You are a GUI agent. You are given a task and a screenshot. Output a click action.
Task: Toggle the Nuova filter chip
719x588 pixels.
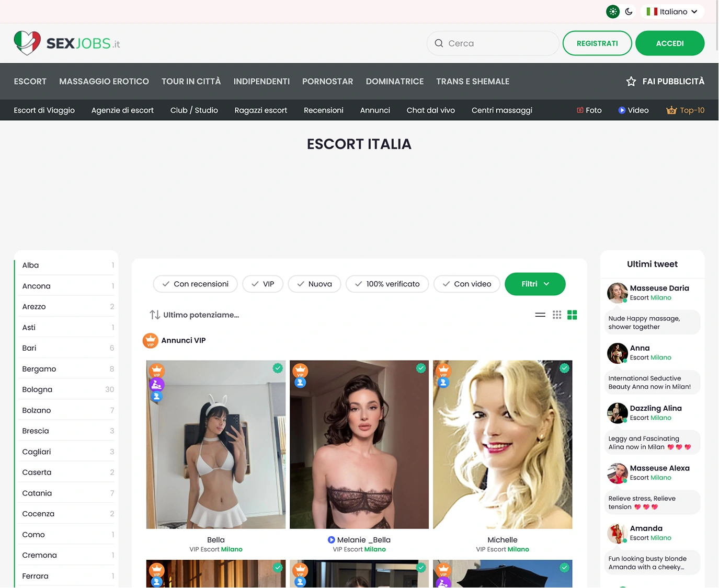[314, 284]
